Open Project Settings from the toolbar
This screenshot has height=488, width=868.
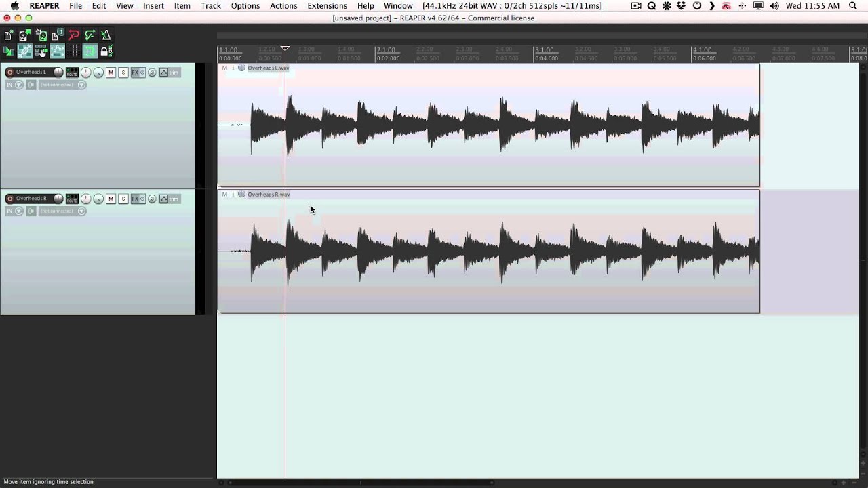tap(57, 35)
